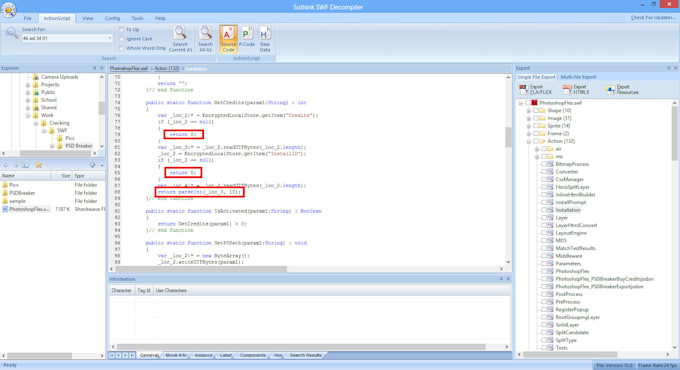Switch to the Multi-file Export tab
Image resolution: width=680 pixels, height=370 pixels.
pyautogui.click(x=578, y=77)
